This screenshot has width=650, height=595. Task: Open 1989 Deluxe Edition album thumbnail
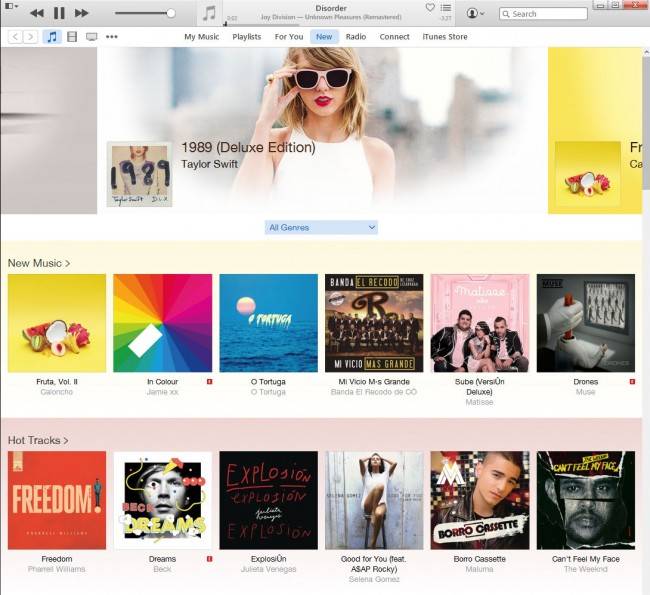139,174
